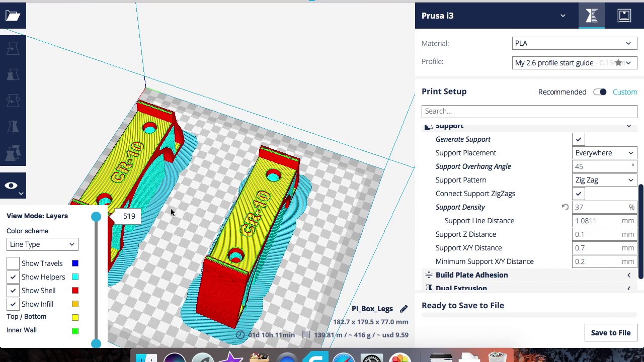Click the settings panel scrollbar

click(641, 232)
